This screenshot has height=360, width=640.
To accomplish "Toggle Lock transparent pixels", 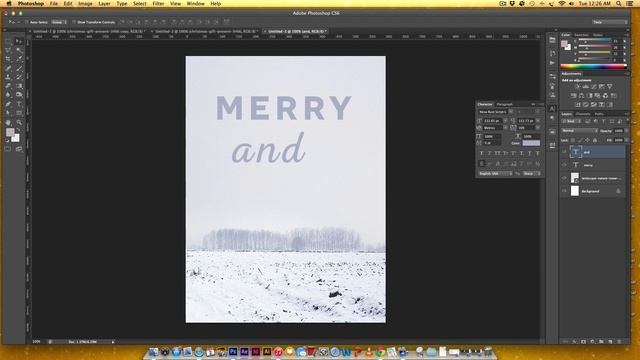I will 573,140.
